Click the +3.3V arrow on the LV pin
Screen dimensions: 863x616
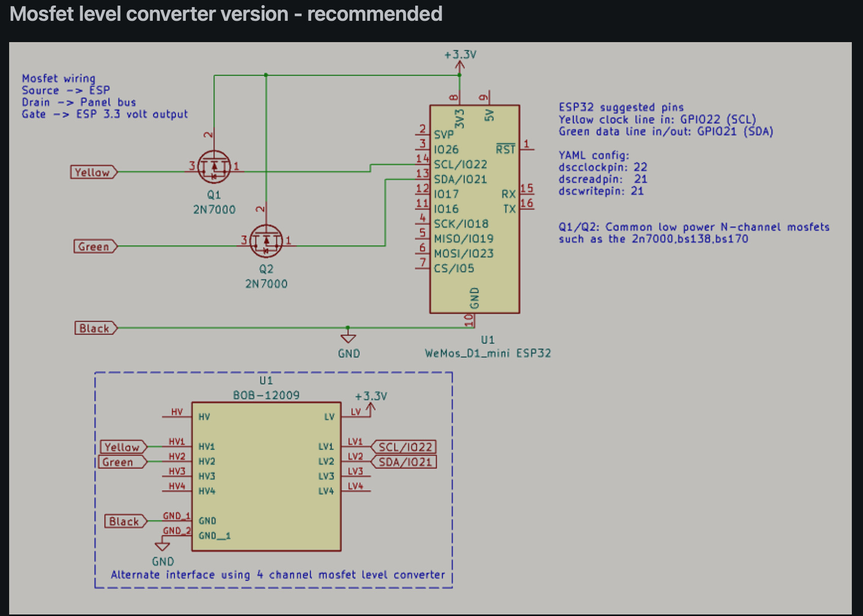tap(371, 409)
